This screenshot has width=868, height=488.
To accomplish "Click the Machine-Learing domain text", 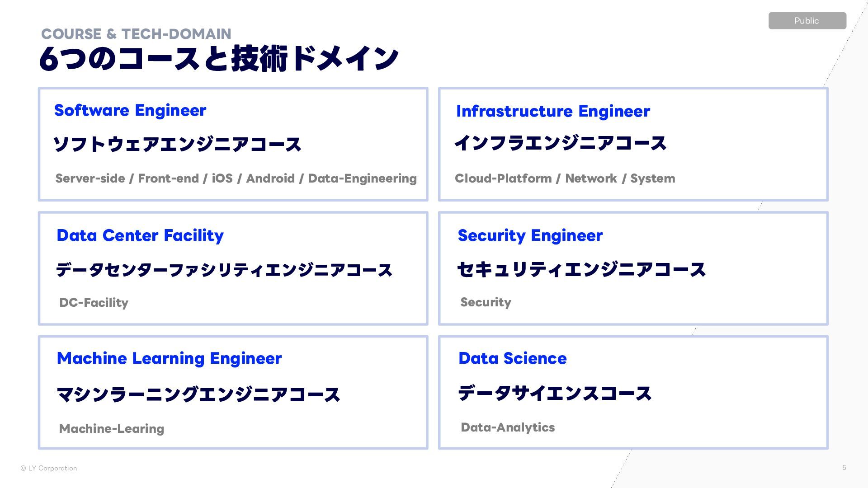I will tap(112, 429).
